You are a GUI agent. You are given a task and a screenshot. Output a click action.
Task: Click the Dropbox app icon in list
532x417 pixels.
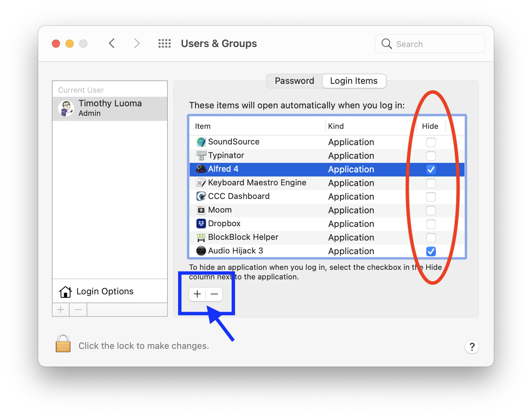point(201,224)
